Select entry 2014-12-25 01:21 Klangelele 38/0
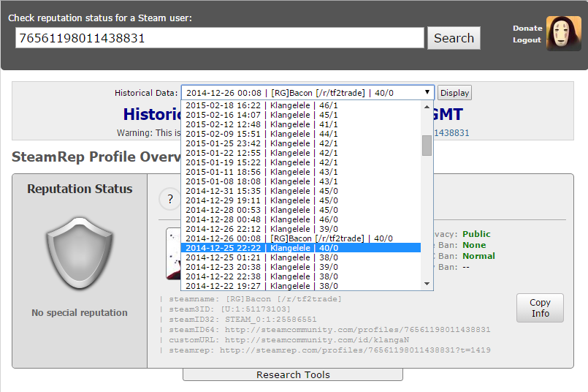 pos(301,257)
